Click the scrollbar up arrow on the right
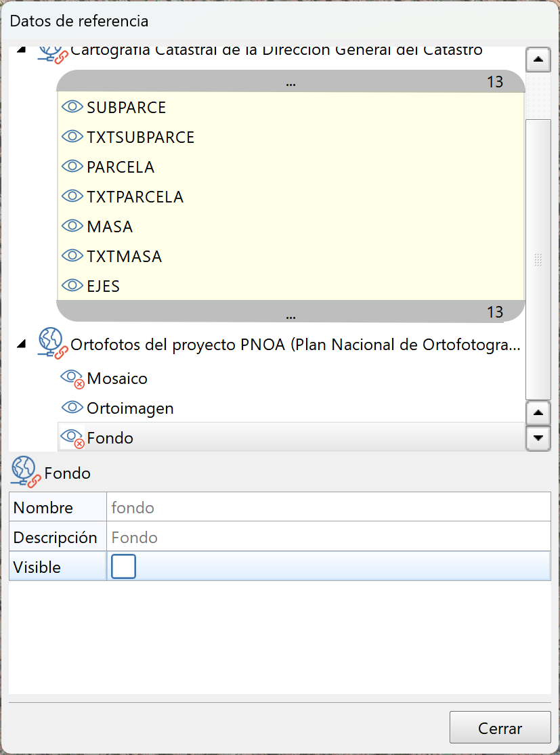Image resolution: width=560 pixels, height=755 pixels. 538,60
